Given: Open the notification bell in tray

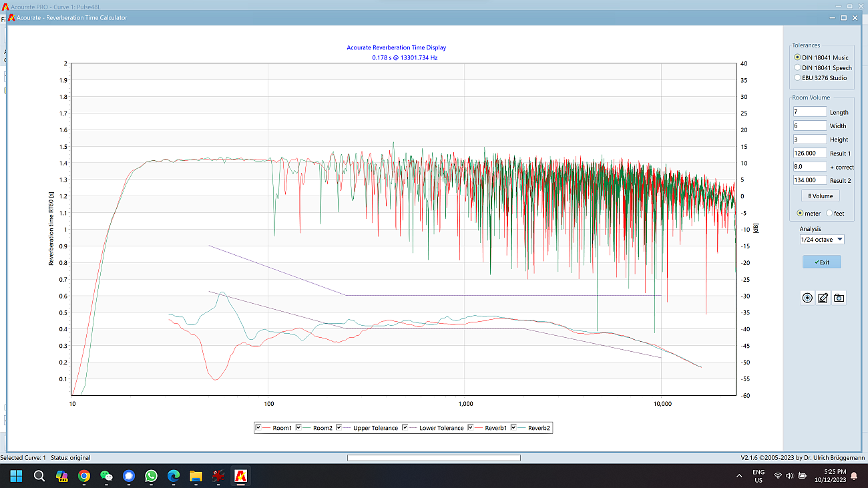Looking at the screenshot, I should 854,476.
